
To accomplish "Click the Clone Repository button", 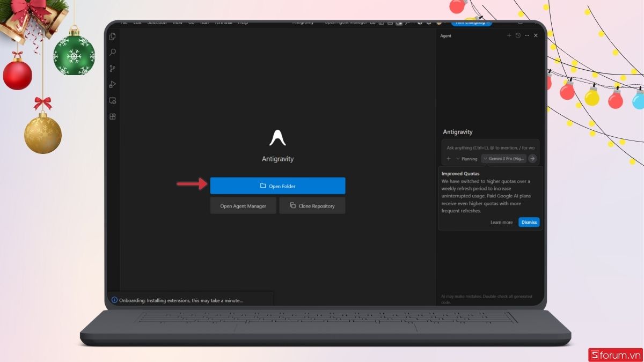I will click(x=312, y=206).
